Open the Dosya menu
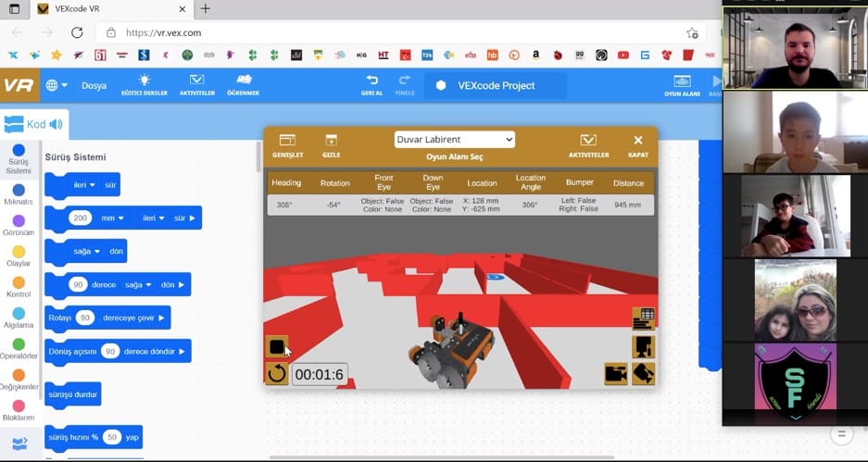 click(x=94, y=85)
